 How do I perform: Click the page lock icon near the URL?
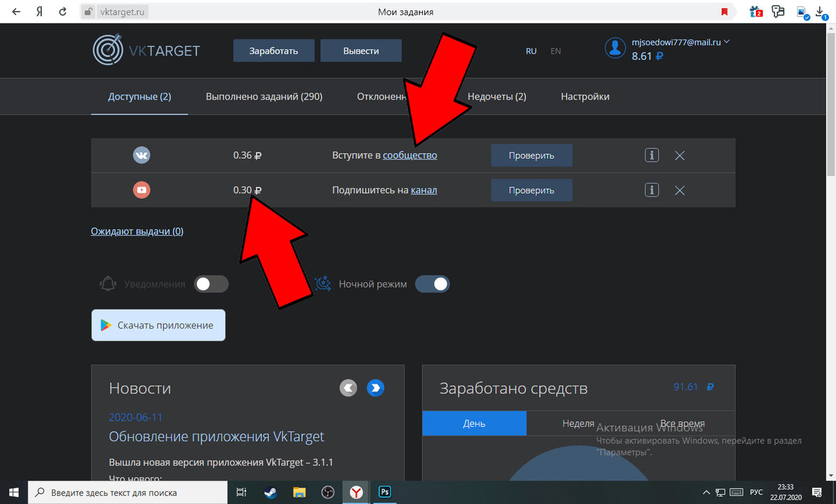click(x=88, y=12)
